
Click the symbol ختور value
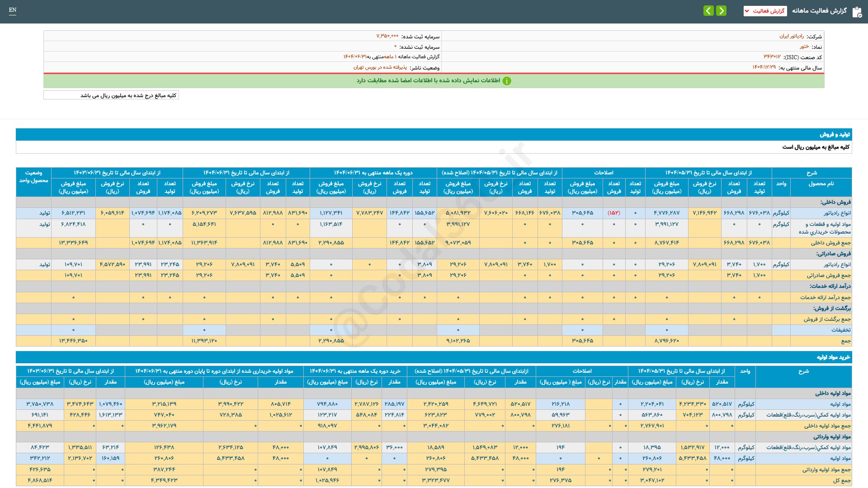click(x=804, y=47)
